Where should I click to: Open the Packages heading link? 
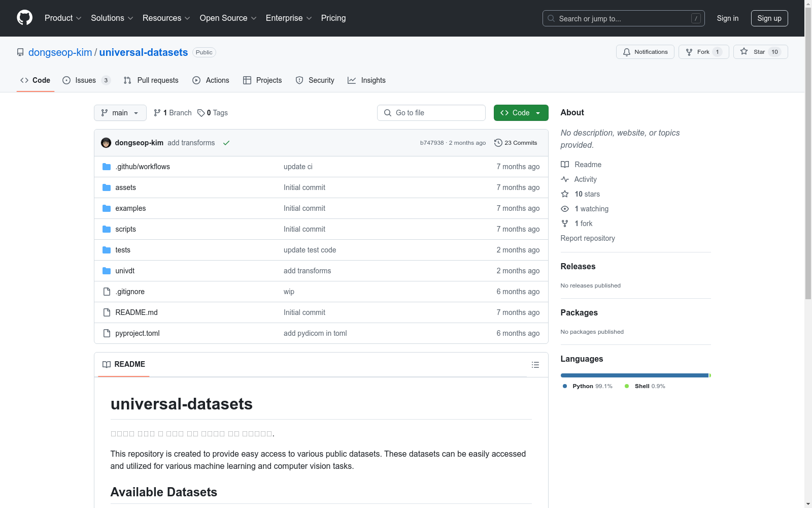click(x=579, y=312)
